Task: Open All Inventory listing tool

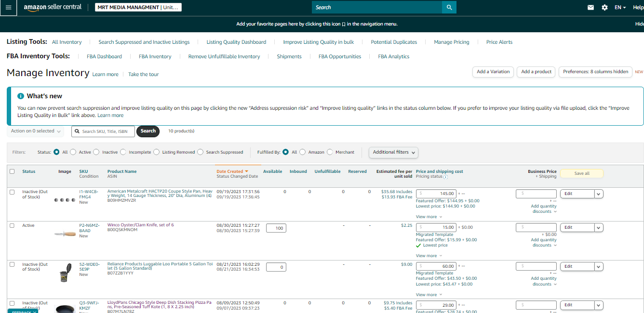Action: click(x=67, y=42)
